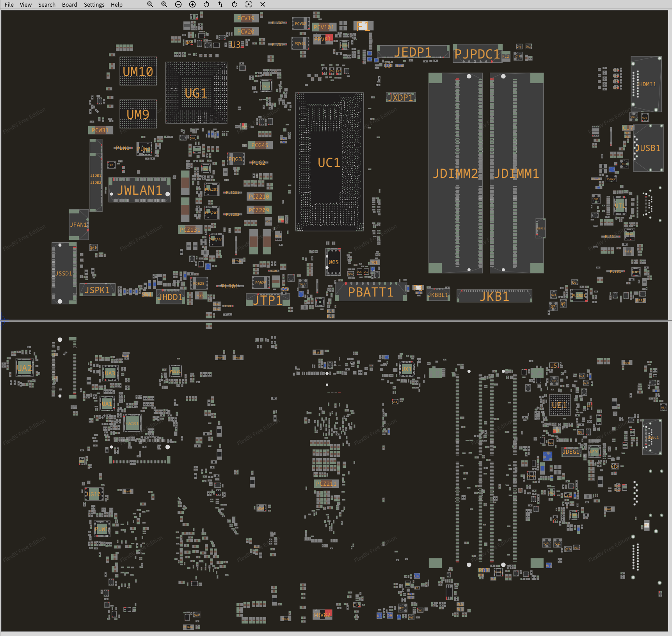Select the JDIMM2 memory slot component
This screenshot has height=636, width=672.
[x=455, y=173]
